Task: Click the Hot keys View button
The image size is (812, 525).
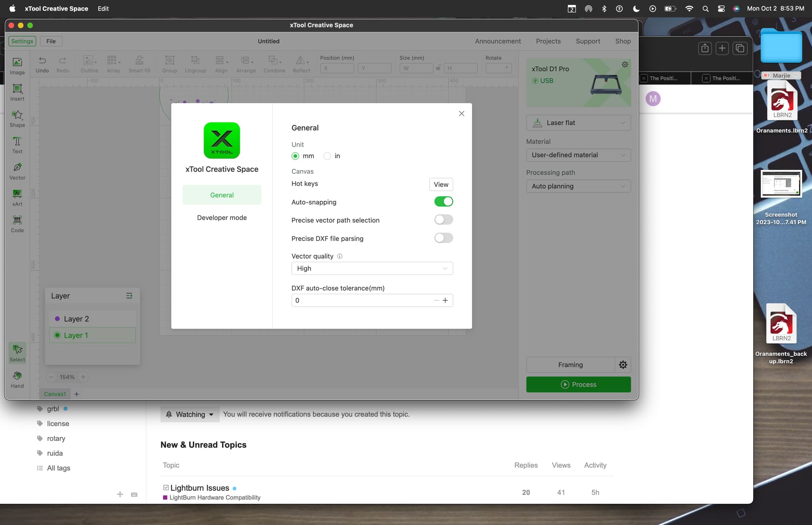Action: [x=441, y=184]
